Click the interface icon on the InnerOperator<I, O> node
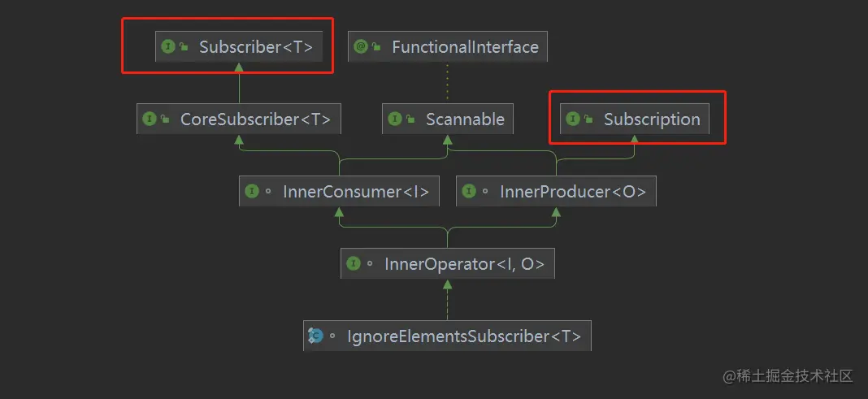The width and height of the screenshot is (868, 399). coord(354,264)
